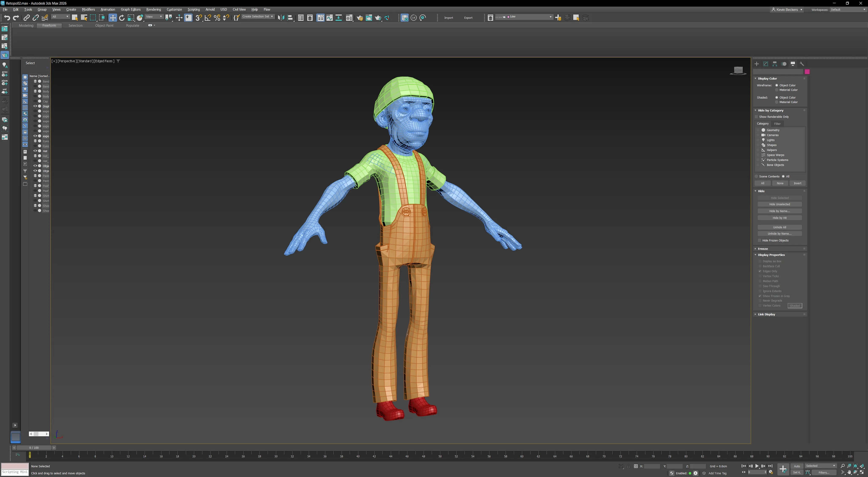Screen dimensions: 868x477
Task: Activate the Select and Scale tool
Action: (131, 18)
